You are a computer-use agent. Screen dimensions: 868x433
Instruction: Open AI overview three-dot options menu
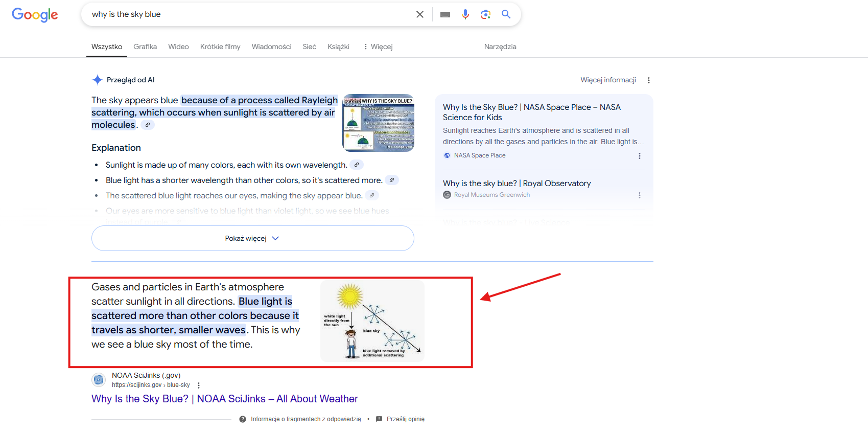pyautogui.click(x=649, y=80)
